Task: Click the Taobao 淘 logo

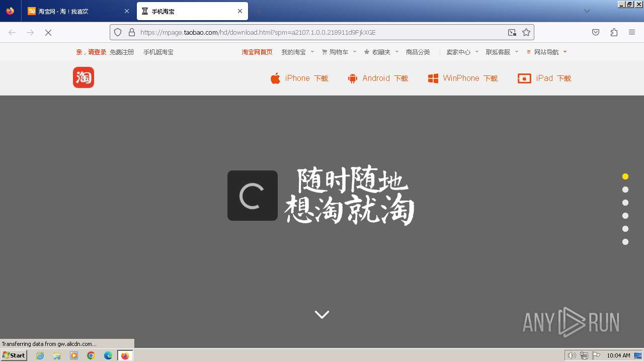Action: [x=84, y=77]
